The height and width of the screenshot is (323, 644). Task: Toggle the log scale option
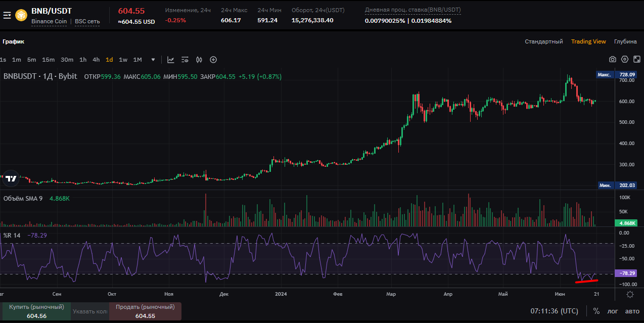(x=612, y=311)
